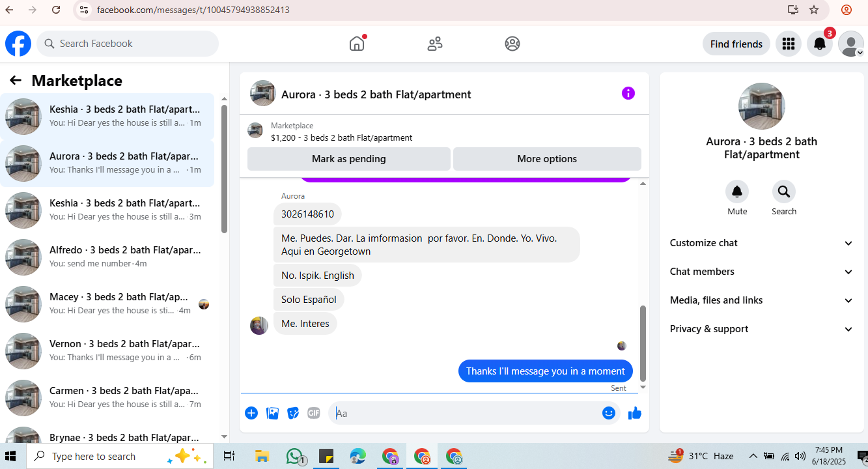Click the Find friends button
The height and width of the screenshot is (469, 868).
pyautogui.click(x=736, y=44)
